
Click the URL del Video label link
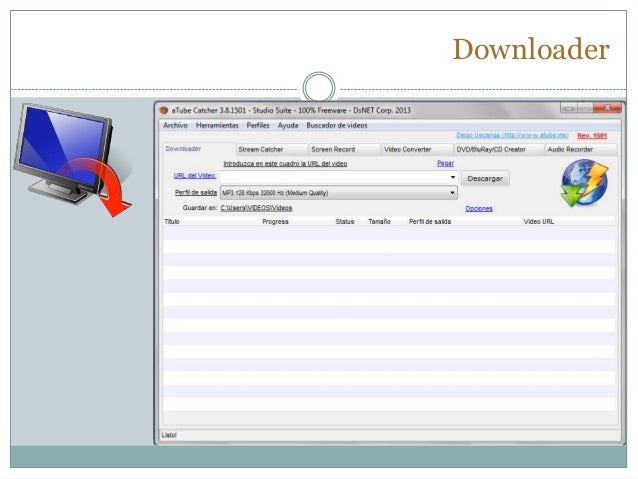(x=195, y=175)
